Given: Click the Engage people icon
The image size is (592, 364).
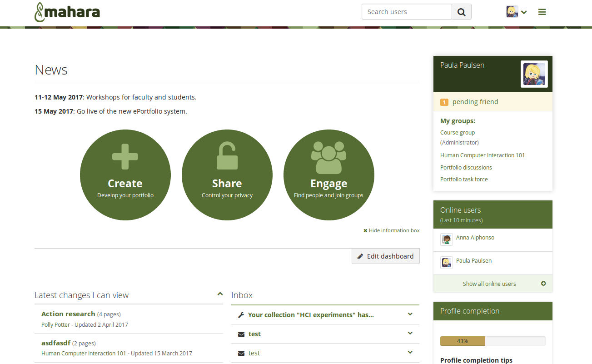Looking at the screenshot, I should [x=329, y=158].
